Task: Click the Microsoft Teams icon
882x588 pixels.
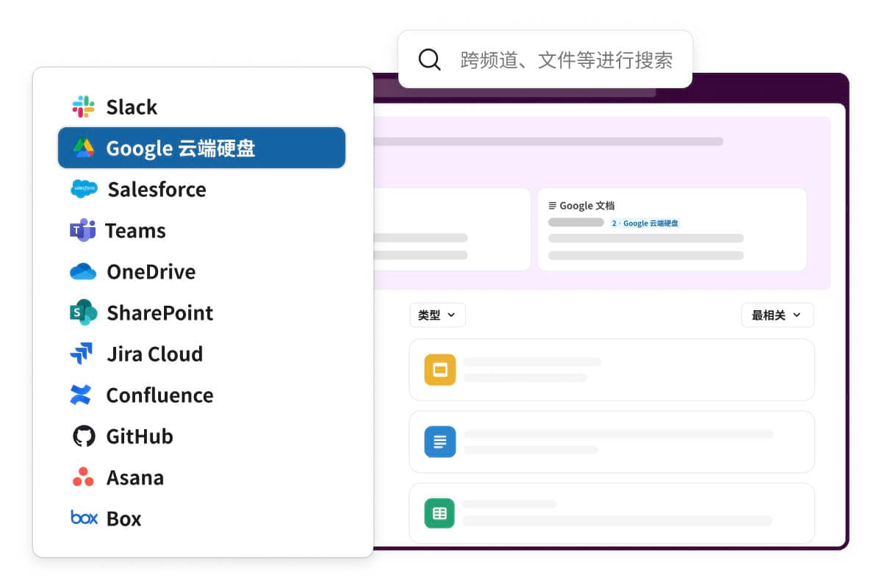Action: click(x=82, y=230)
